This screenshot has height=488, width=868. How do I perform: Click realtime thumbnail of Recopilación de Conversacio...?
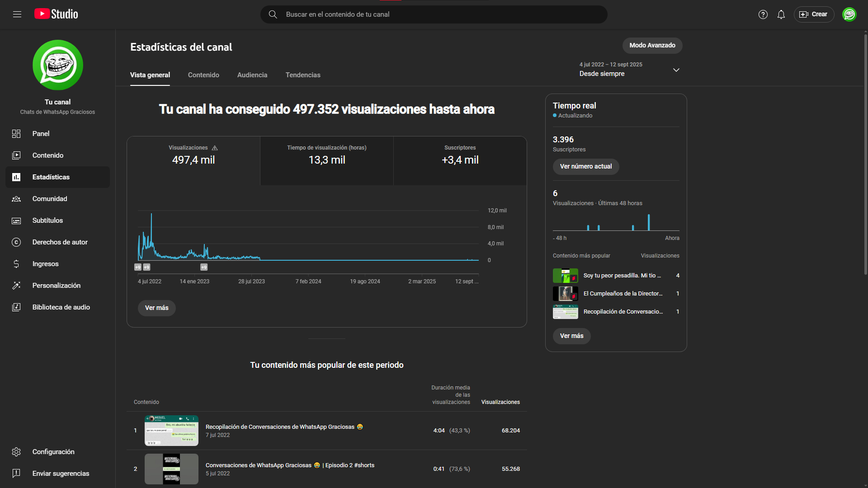(566, 312)
